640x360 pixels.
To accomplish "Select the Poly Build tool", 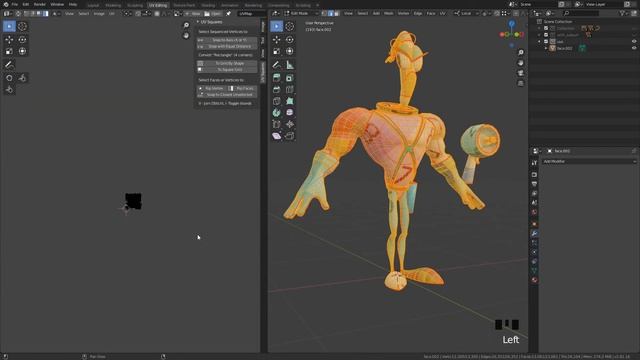I will click(289, 101).
